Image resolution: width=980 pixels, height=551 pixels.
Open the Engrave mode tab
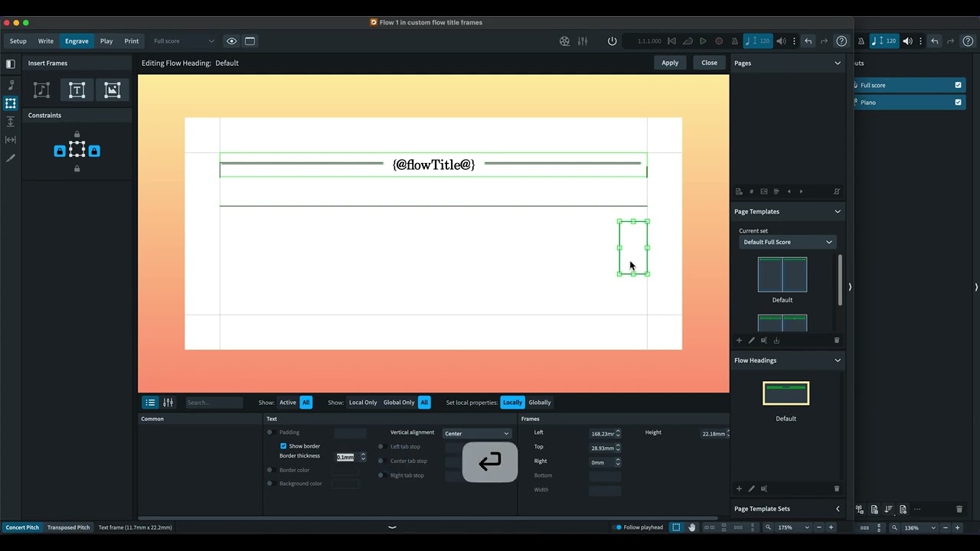point(77,41)
